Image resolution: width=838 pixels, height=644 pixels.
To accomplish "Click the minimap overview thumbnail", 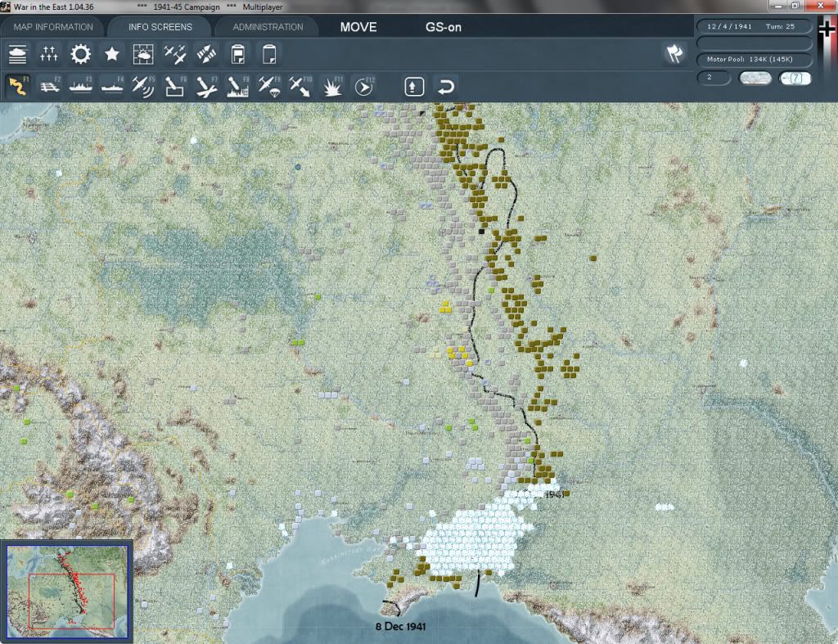I will click(67, 592).
